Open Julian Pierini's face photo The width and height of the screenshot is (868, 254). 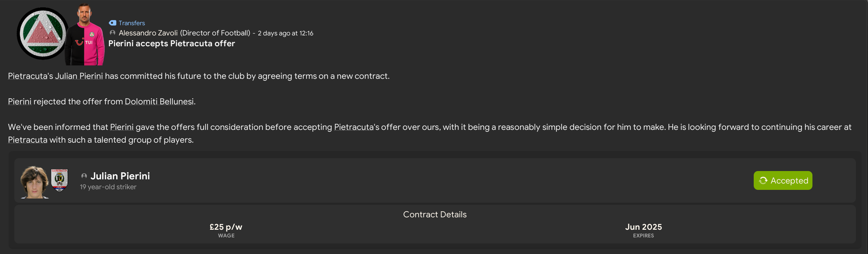(34, 182)
